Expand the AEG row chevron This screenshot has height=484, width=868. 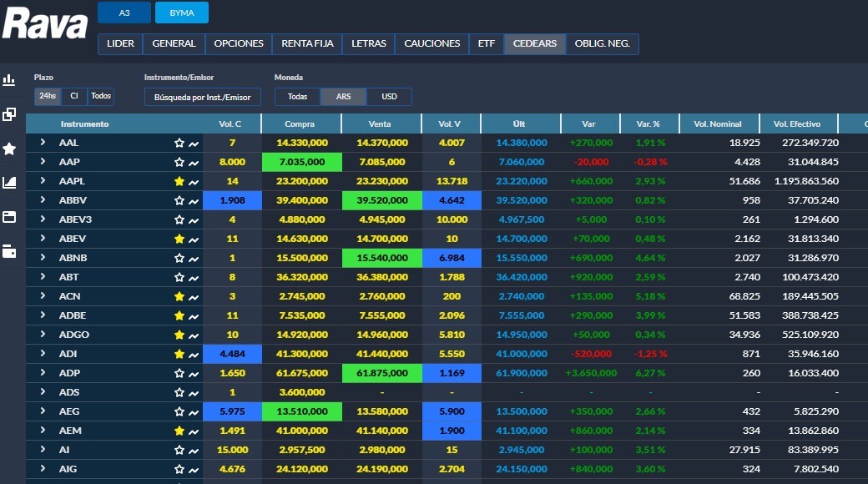pos(43,411)
